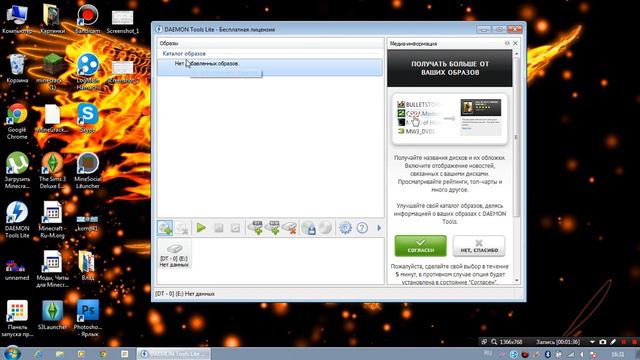
Task: Open Корзина recycle bin
Action: [17, 68]
